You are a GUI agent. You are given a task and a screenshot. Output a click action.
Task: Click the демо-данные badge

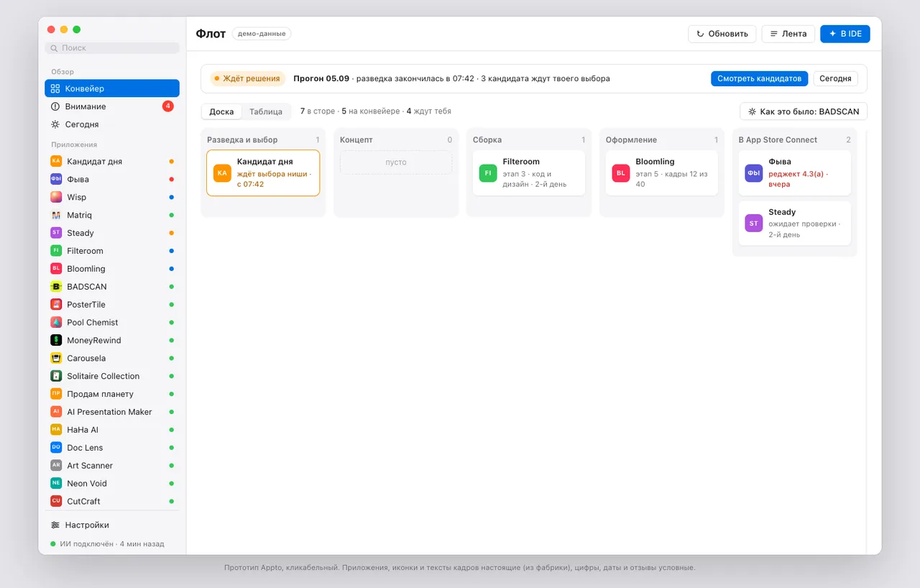[x=262, y=34]
